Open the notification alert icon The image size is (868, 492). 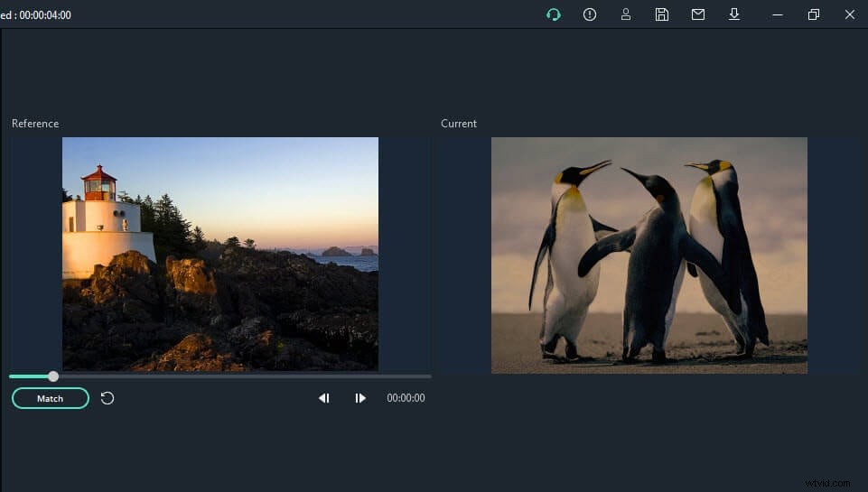(590, 14)
